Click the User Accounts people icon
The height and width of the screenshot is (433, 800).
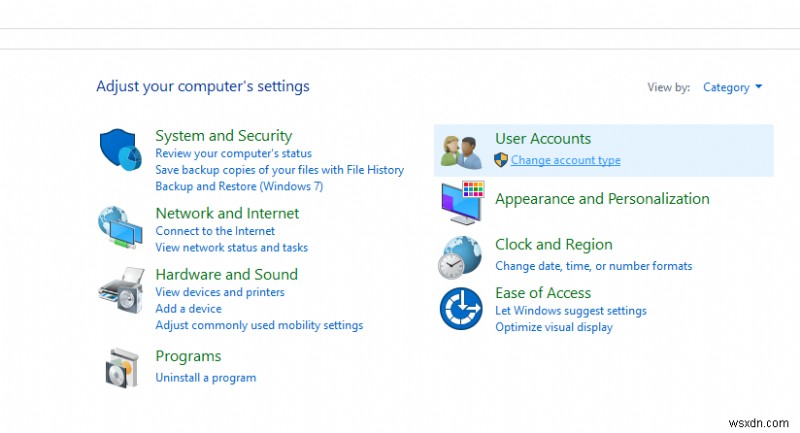click(462, 150)
